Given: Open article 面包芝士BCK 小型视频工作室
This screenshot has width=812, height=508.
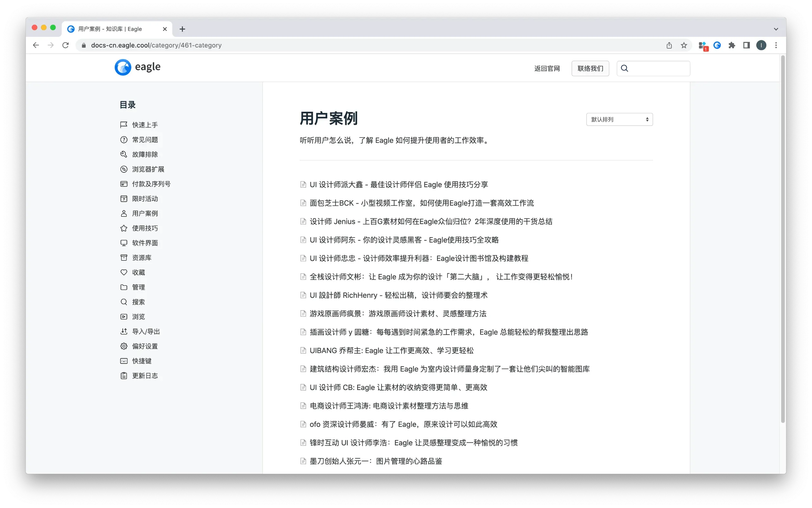Looking at the screenshot, I should 422,203.
